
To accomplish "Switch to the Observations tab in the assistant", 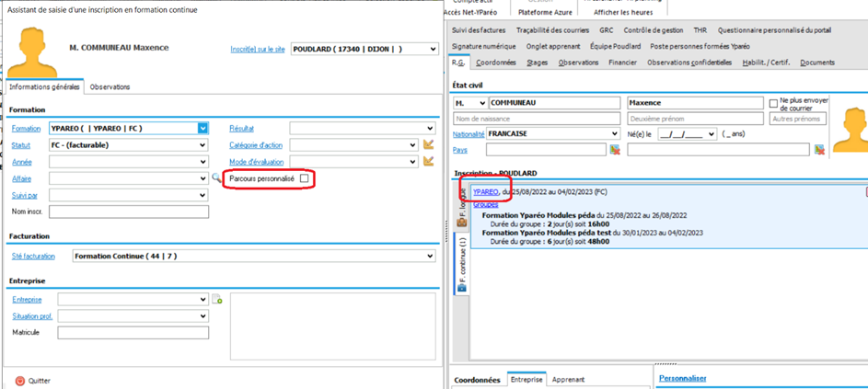I will [110, 87].
